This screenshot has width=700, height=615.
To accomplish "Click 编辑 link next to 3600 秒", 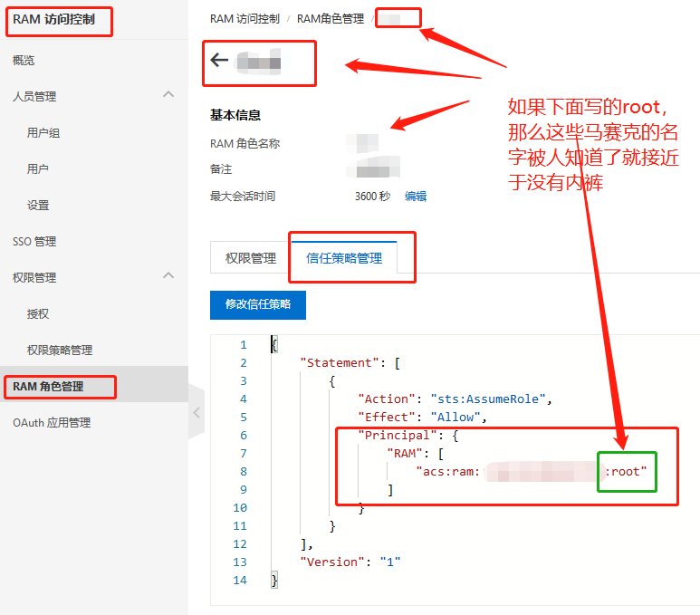I will click(x=416, y=196).
